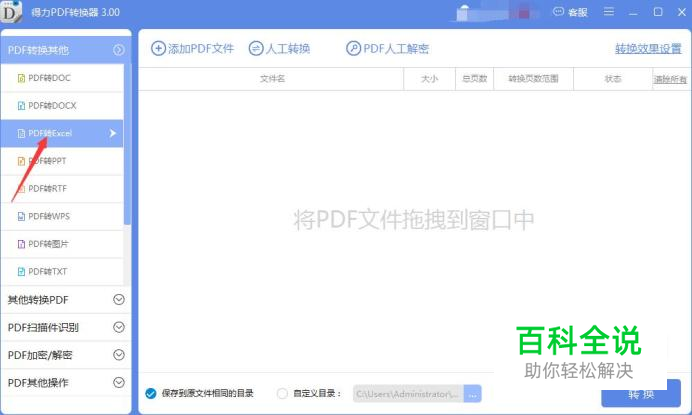Click the arrow on PDF转Excel row
Screen dimensions: 692x415
pos(113,133)
